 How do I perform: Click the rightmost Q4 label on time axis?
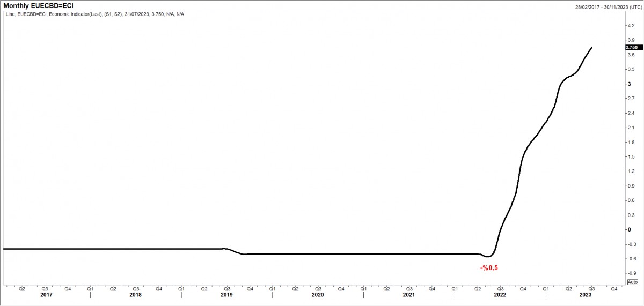[x=614, y=289]
